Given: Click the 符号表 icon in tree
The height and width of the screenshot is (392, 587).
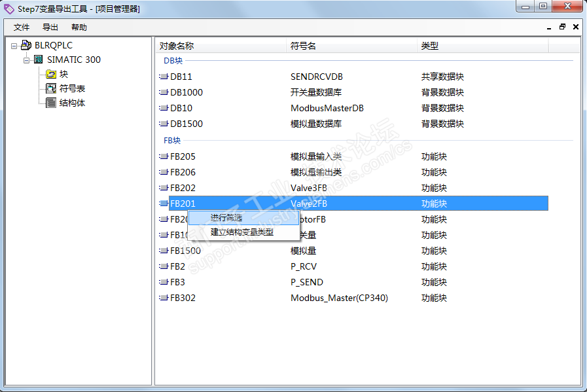Looking at the screenshot, I should point(51,88).
